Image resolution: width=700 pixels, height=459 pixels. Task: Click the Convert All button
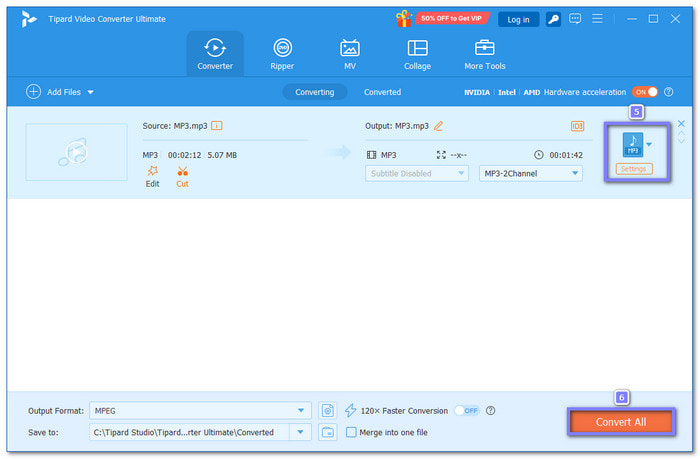(620, 422)
